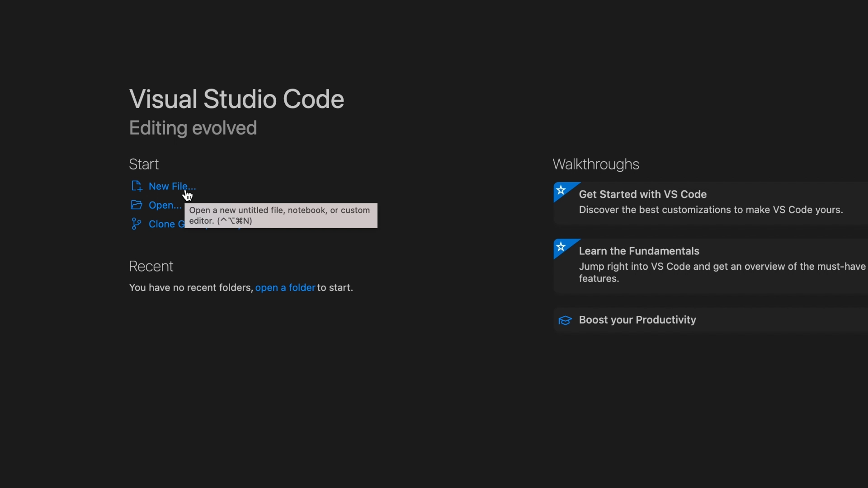The image size is (868, 488).
Task: Click the Visual Studio Code title
Action: tap(236, 99)
